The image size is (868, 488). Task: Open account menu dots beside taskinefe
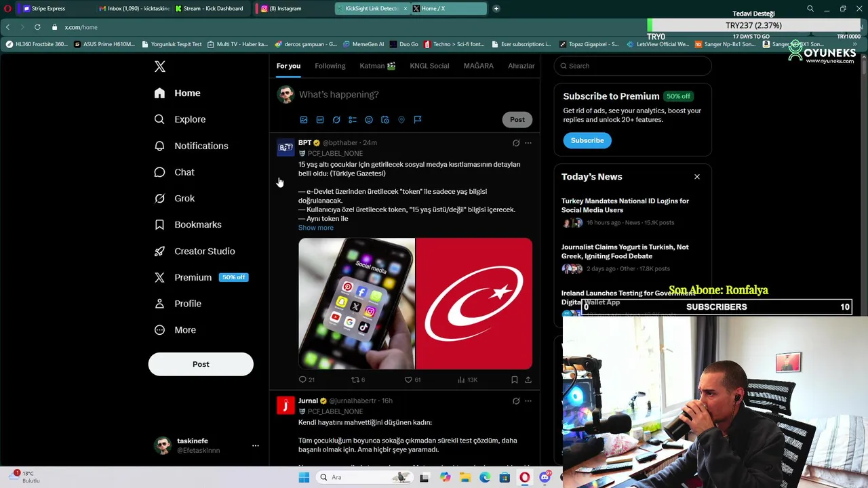pos(256,446)
